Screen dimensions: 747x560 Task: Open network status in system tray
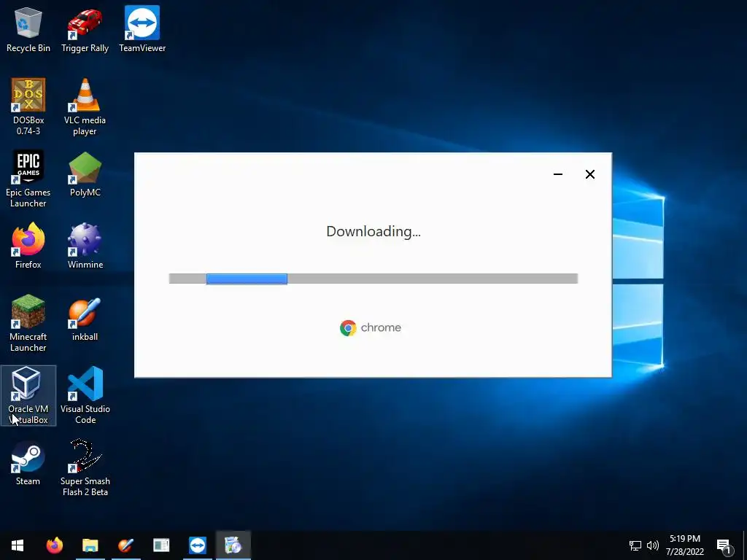(635, 545)
